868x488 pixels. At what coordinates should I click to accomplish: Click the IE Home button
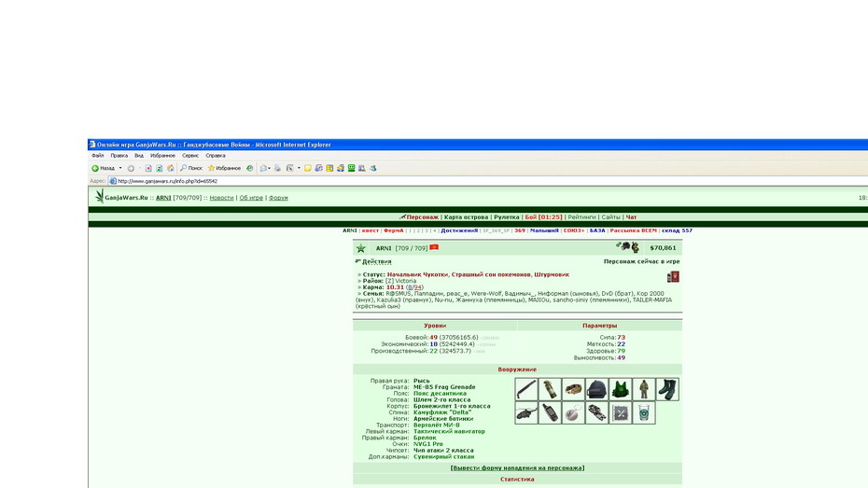click(x=171, y=168)
